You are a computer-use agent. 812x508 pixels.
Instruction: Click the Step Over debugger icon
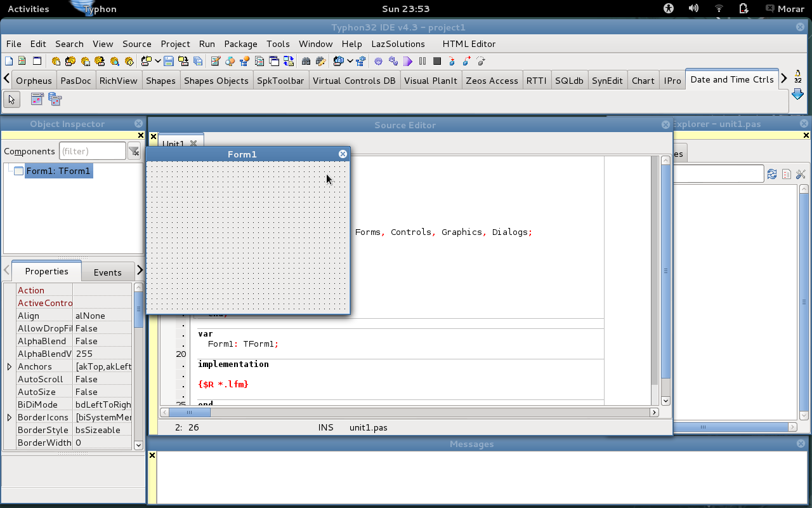pos(466,62)
